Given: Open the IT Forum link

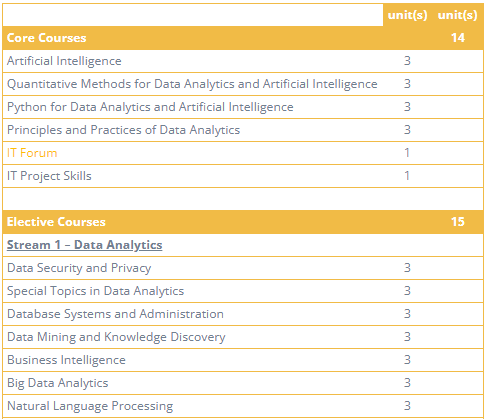Looking at the screenshot, I should pos(32,153).
